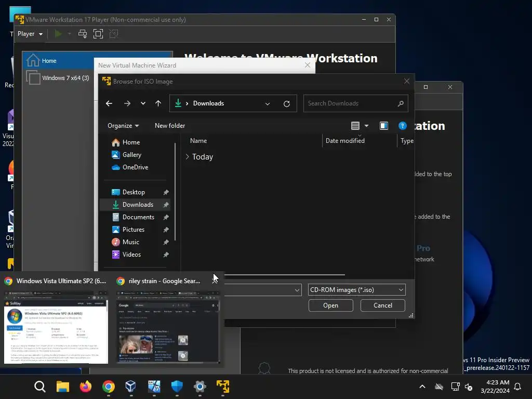Go back in the file browser
This screenshot has height=399, width=532.
pyautogui.click(x=109, y=103)
